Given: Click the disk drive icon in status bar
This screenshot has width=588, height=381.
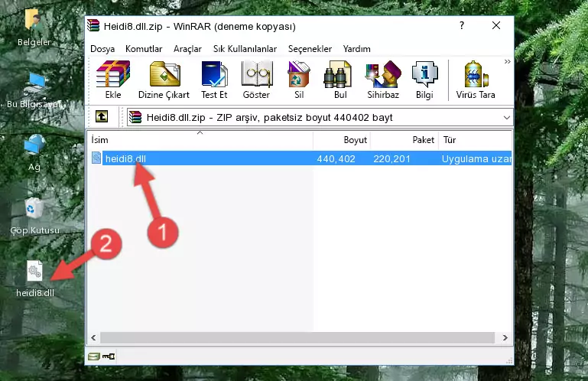Looking at the screenshot, I should point(94,357).
